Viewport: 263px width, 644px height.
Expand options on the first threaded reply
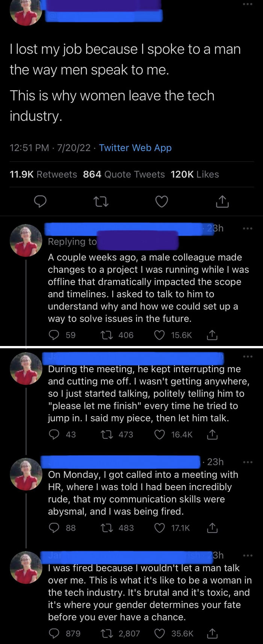click(x=247, y=228)
